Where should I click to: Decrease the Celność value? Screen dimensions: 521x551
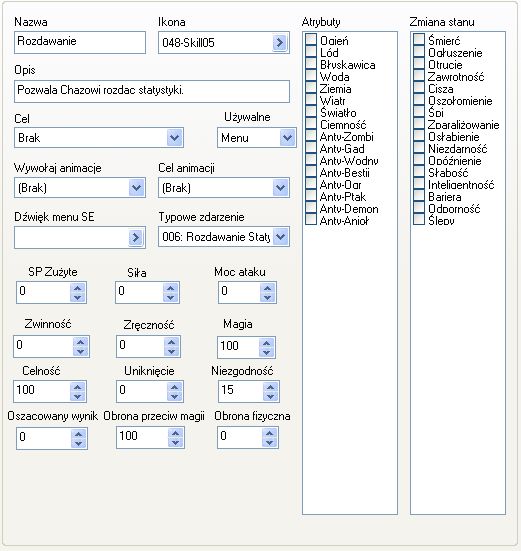pos(77,396)
